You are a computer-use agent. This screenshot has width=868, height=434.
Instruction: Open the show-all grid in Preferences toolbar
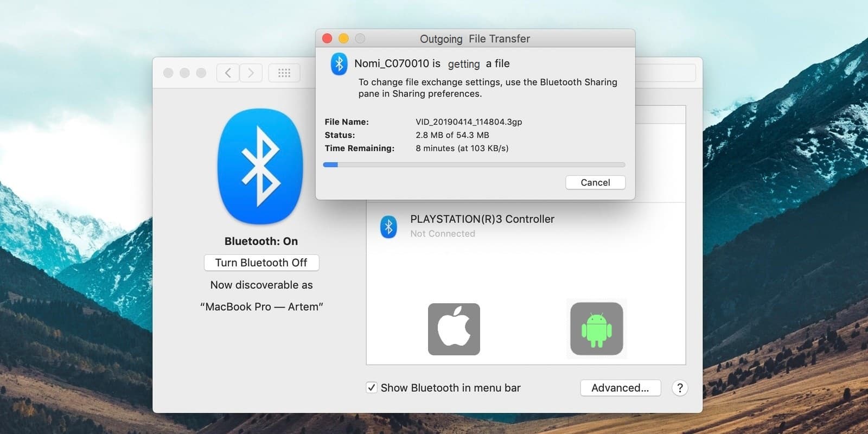(284, 73)
